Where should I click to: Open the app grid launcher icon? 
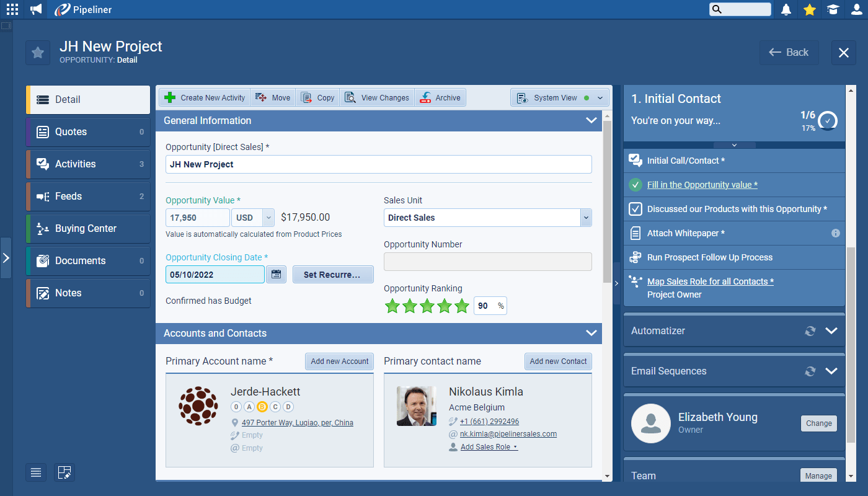12,9
